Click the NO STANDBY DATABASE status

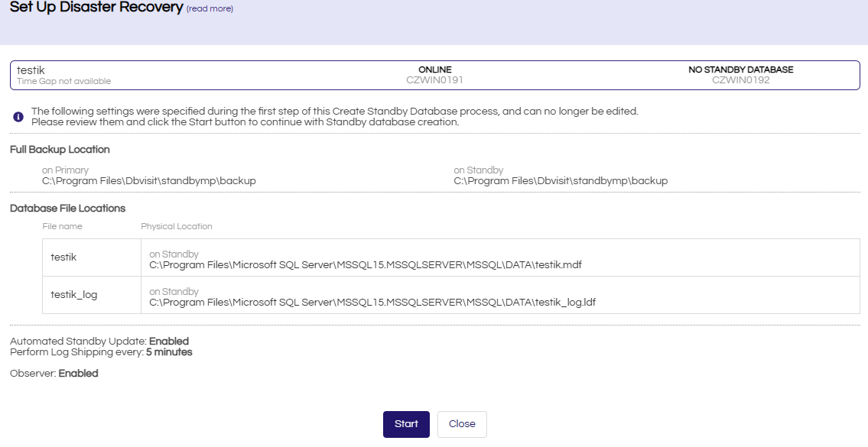[740, 70]
